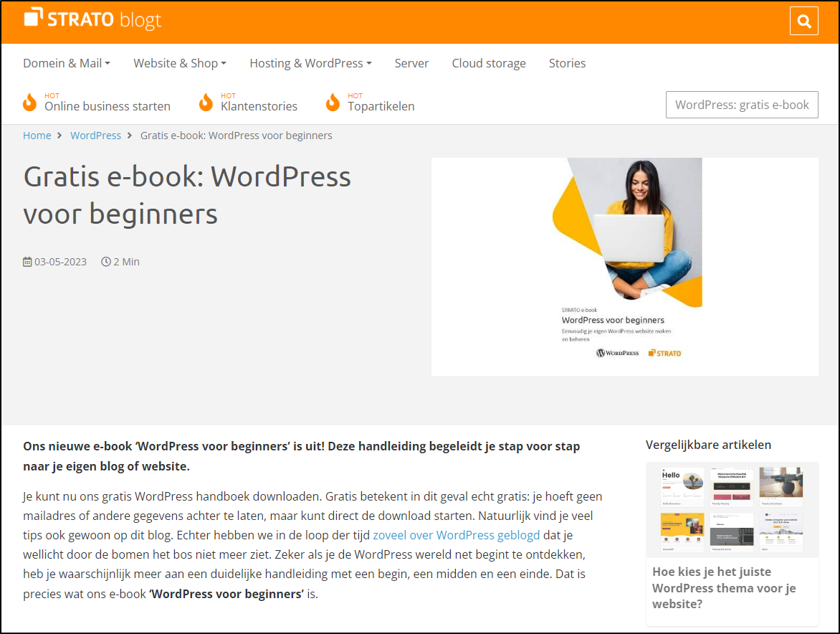Click the Home breadcrumb link
This screenshot has height=634, width=840.
[x=37, y=135]
